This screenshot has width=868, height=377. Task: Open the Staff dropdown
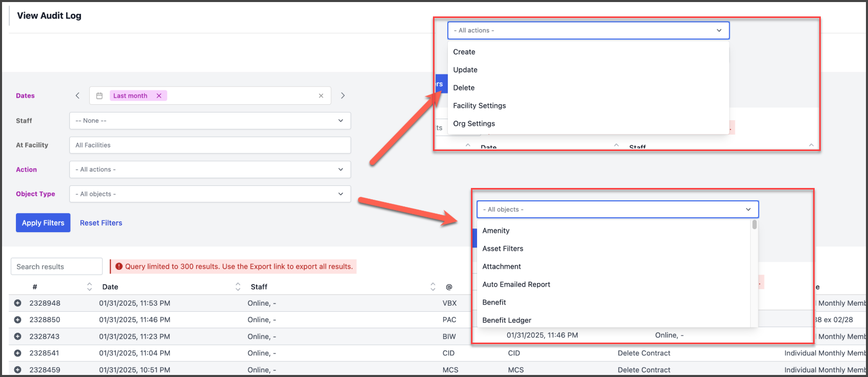click(210, 121)
